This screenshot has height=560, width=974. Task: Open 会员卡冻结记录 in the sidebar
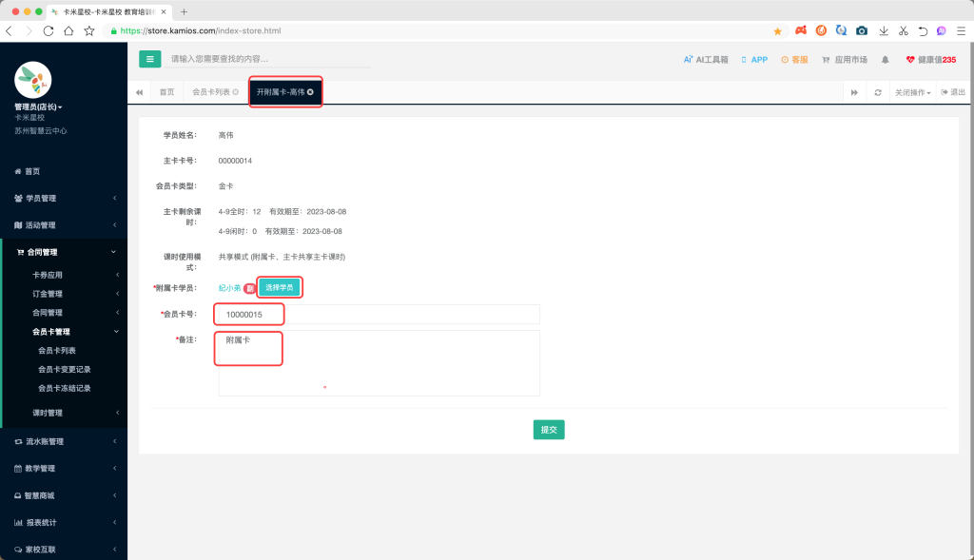point(65,388)
